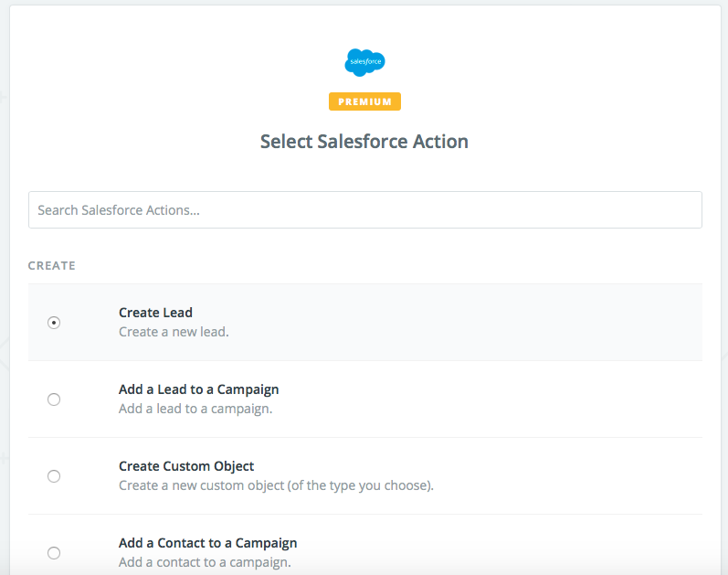Click the CREATE section header
728x575 pixels.
click(52, 266)
